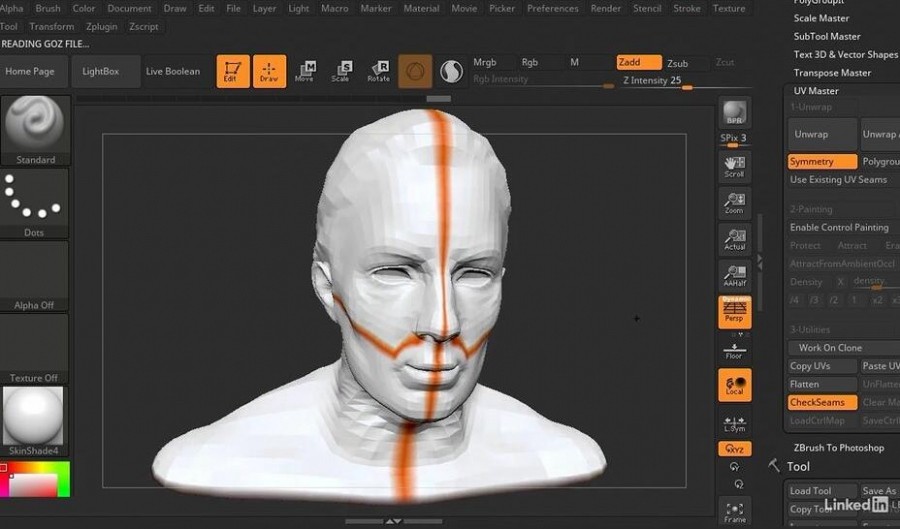Adjust the SPix slider
The width and height of the screenshot is (900, 529).
click(x=734, y=139)
